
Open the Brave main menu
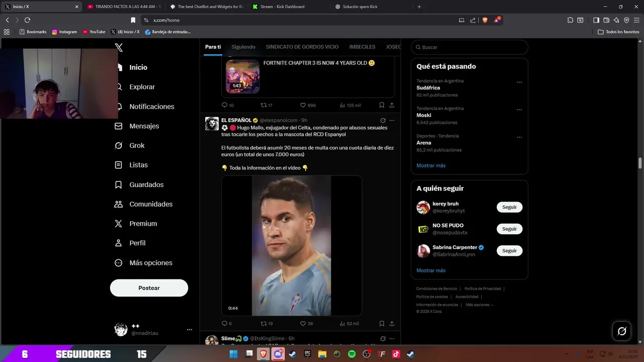click(x=636, y=20)
